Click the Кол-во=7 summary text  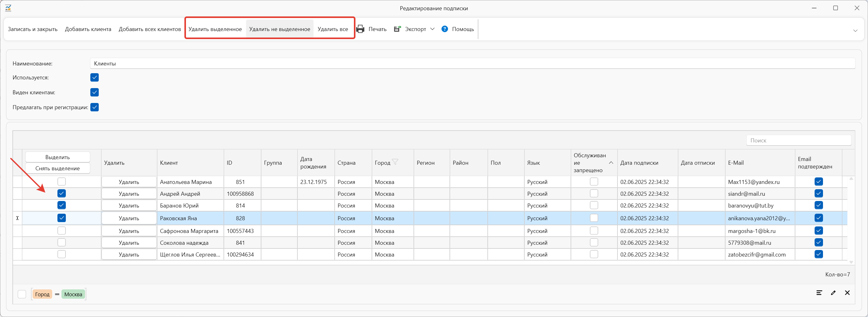click(x=837, y=275)
